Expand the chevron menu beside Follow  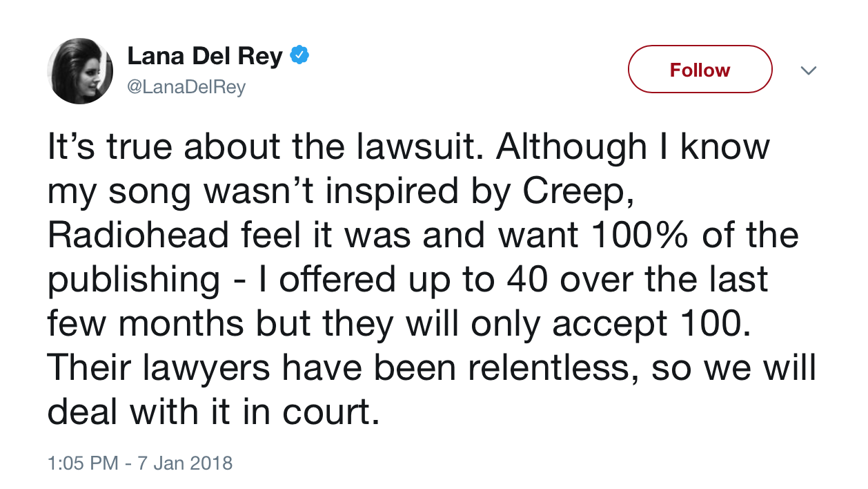pyautogui.click(x=808, y=70)
